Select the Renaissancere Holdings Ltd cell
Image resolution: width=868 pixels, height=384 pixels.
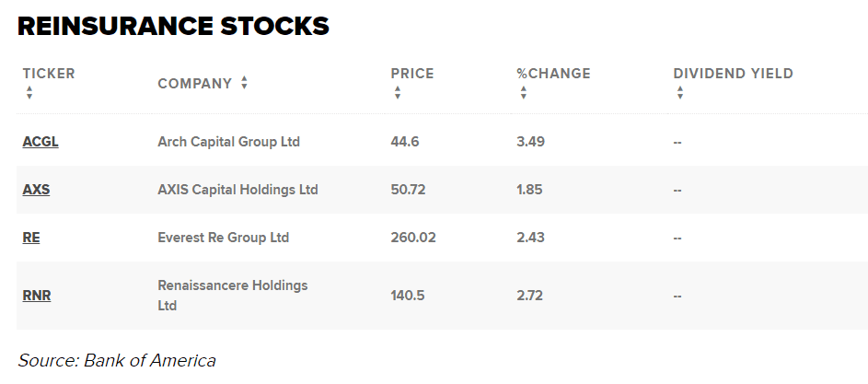click(232, 296)
